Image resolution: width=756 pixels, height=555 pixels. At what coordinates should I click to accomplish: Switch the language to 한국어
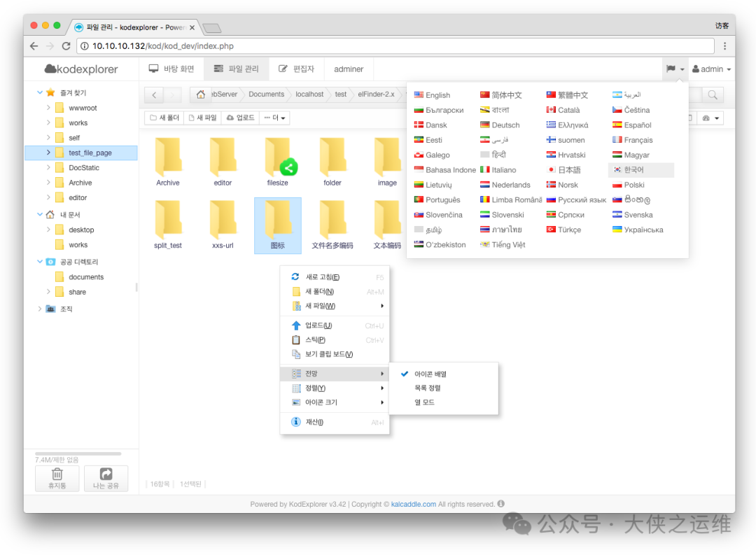[x=636, y=169]
